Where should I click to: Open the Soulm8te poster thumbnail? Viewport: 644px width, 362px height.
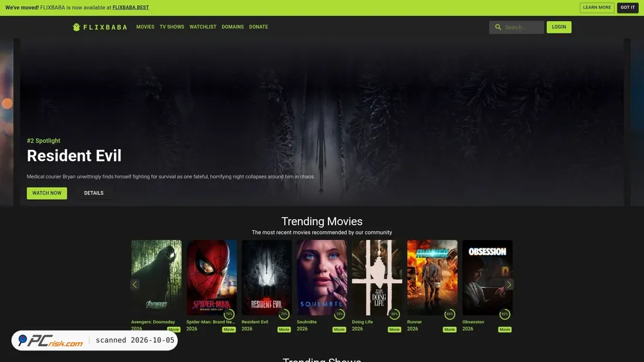coord(321,277)
